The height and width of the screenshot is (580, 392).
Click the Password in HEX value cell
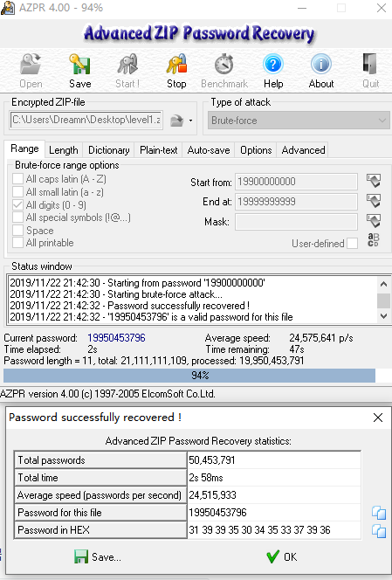pos(274,530)
